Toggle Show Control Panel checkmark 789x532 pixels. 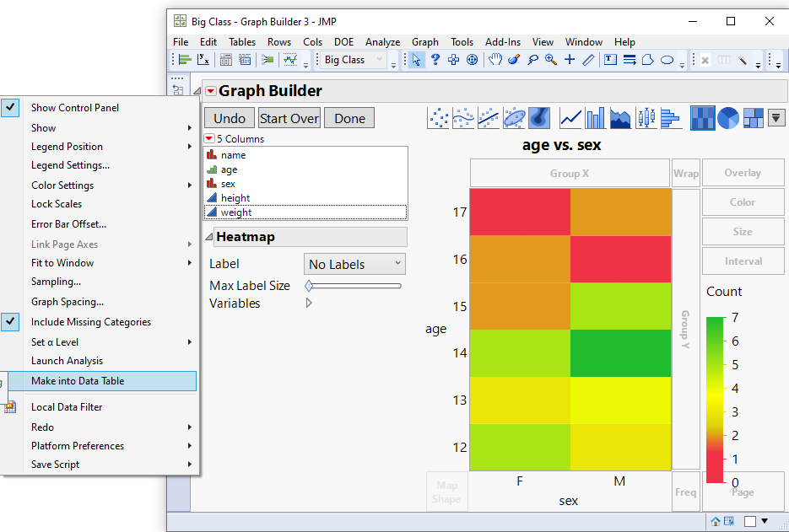point(10,108)
